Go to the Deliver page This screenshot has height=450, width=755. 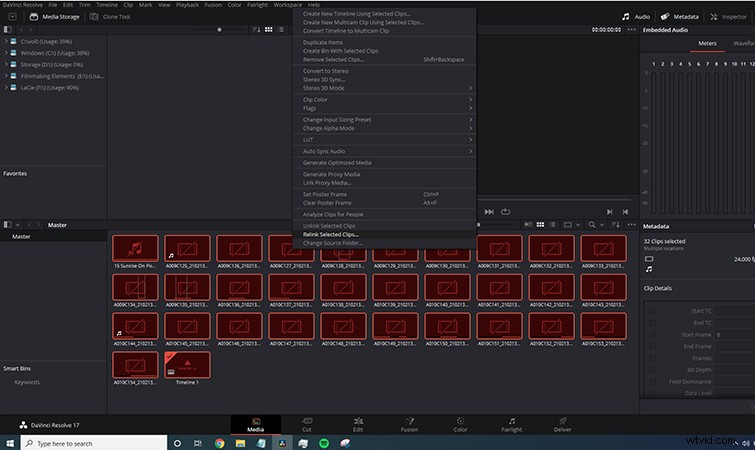(562, 425)
